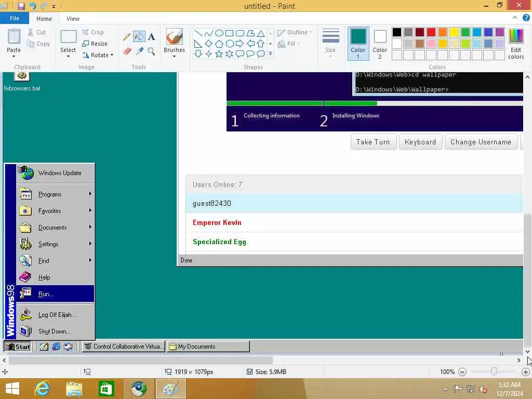Click the Copy command in Clipboard
Image resolution: width=532 pixels, height=399 pixels.
38,44
